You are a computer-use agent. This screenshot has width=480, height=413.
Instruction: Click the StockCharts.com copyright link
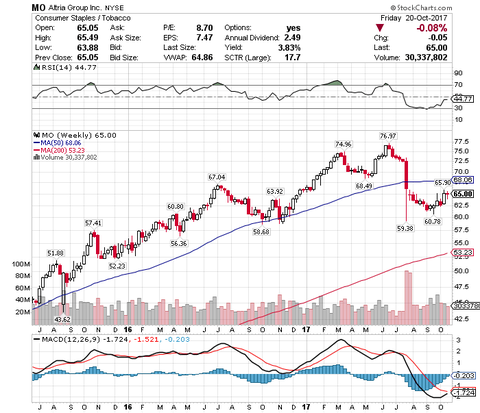pos(421,7)
